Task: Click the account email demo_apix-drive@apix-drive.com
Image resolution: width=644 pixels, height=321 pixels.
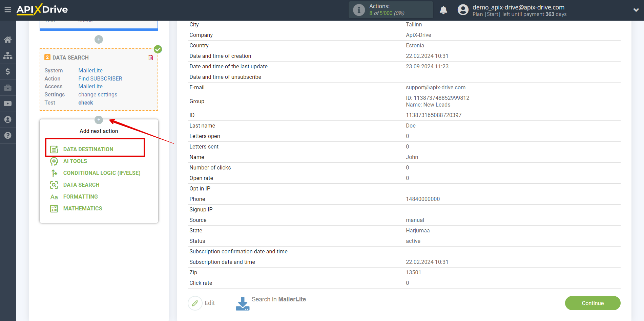Action: [x=518, y=7]
